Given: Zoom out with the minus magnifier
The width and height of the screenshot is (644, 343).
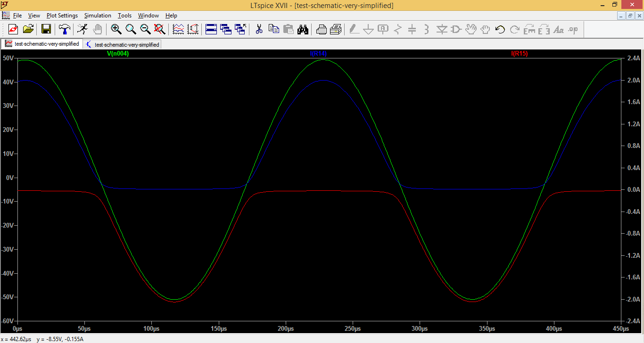Looking at the screenshot, I should (145, 29).
